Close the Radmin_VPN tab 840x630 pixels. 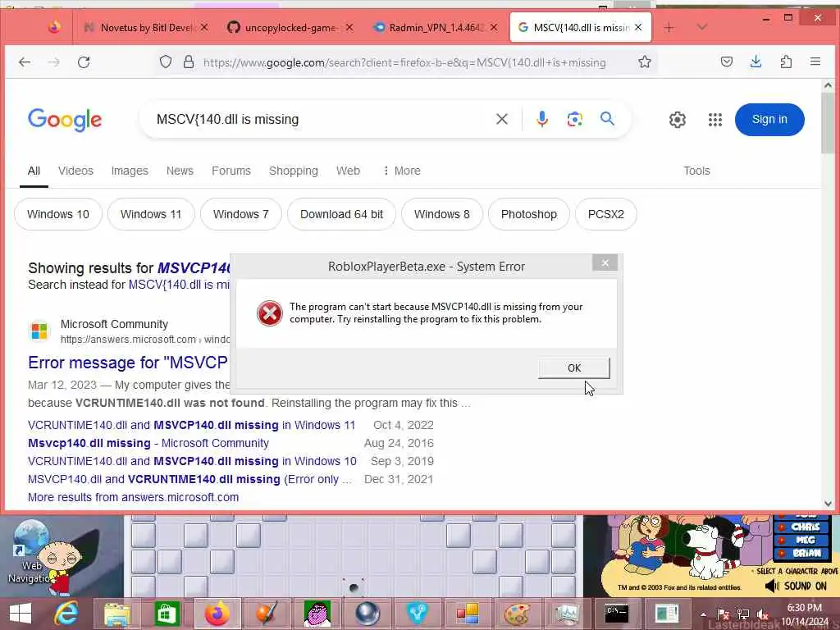coord(493,27)
